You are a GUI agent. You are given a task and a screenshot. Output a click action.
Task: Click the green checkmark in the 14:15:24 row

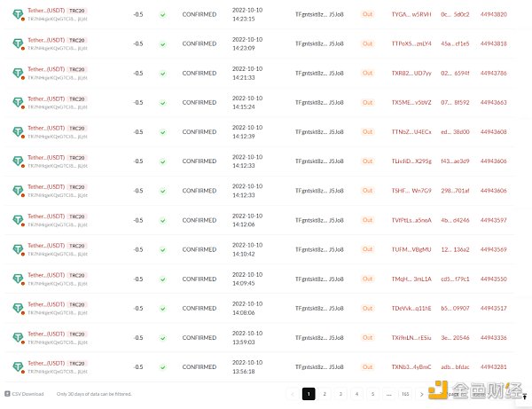(162, 102)
